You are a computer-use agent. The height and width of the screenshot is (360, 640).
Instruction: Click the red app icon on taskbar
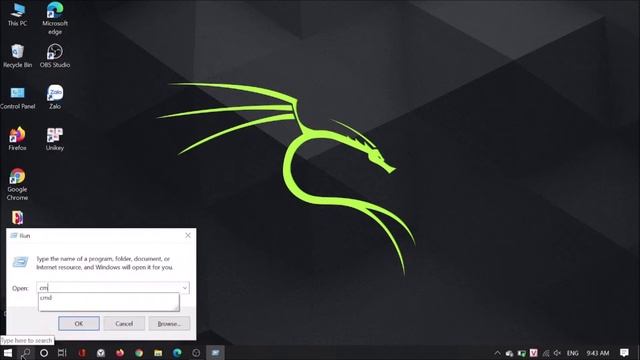(82, 353)
